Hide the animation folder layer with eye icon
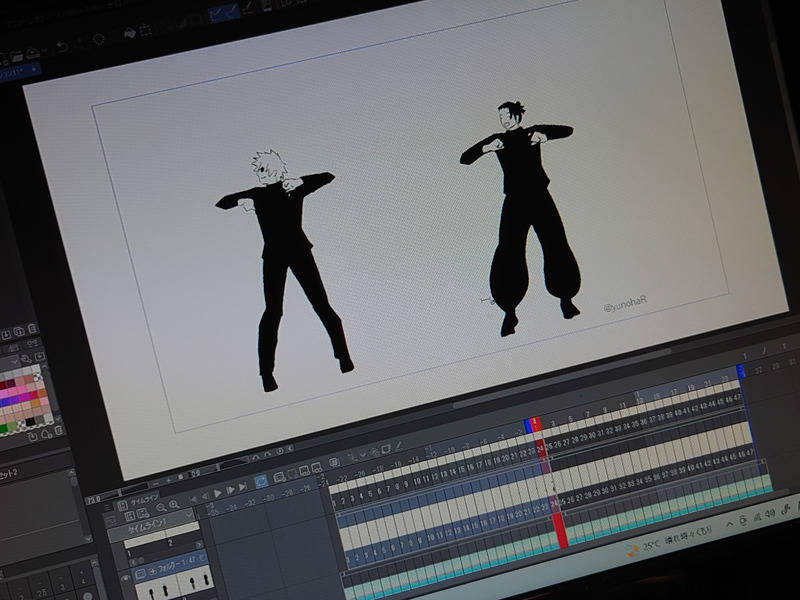This screenshot has height=600, width=800. click(x=126, y=577)
